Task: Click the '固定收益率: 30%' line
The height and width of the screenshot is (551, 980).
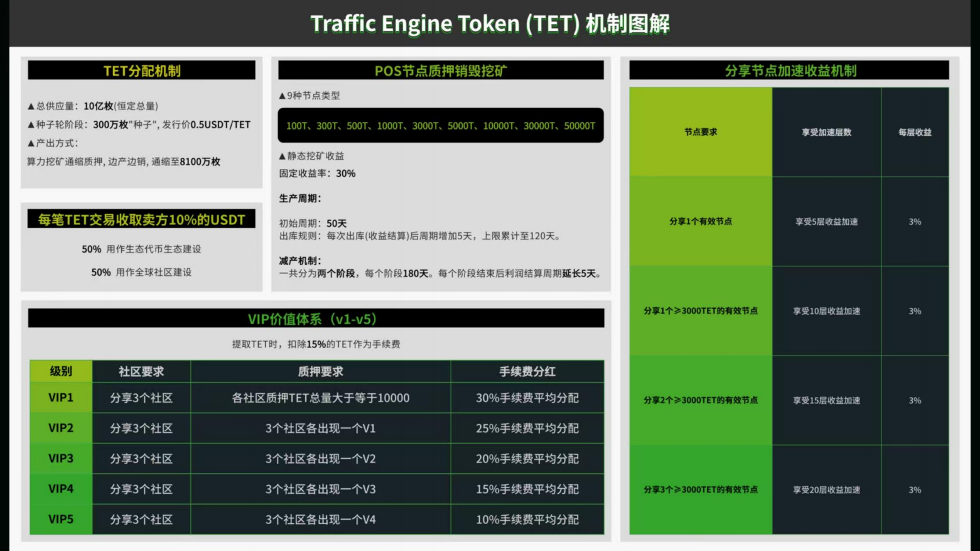Action: (317, 173)
